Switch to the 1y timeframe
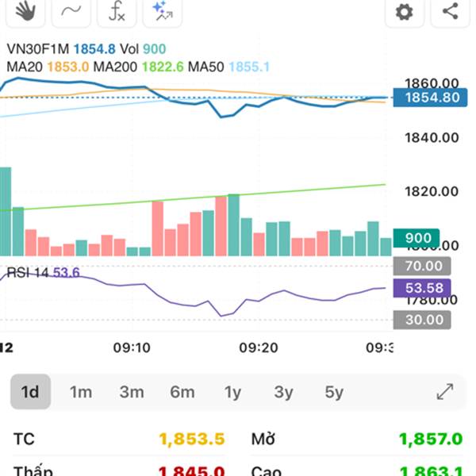Screen dimensions: 476x476 (x=232, y=392)
